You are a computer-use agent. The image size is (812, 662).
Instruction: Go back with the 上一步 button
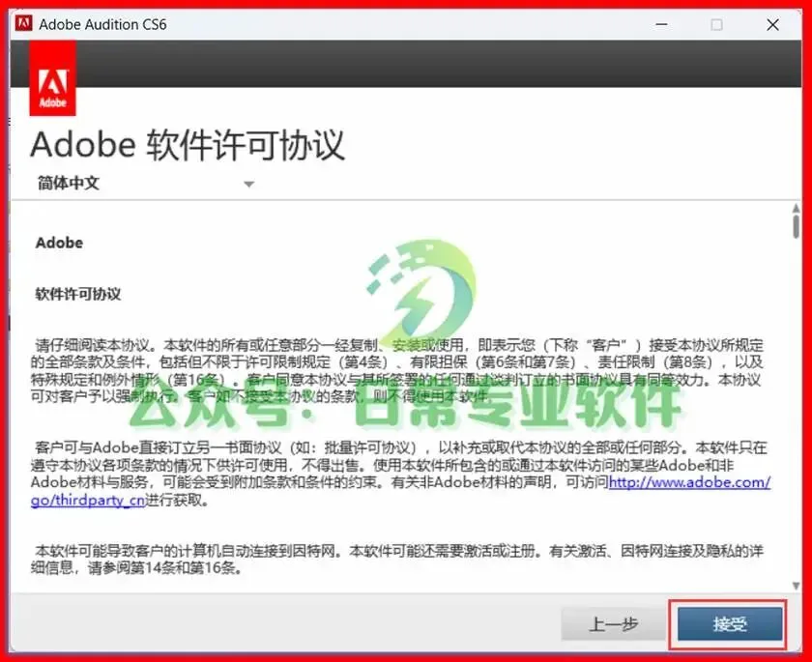point(613,624)
